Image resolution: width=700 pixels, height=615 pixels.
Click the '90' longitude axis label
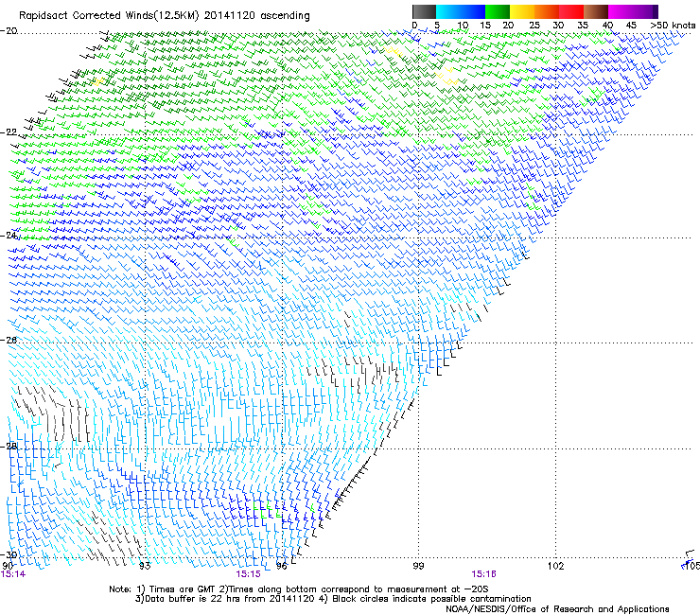(x=8, y=566)
